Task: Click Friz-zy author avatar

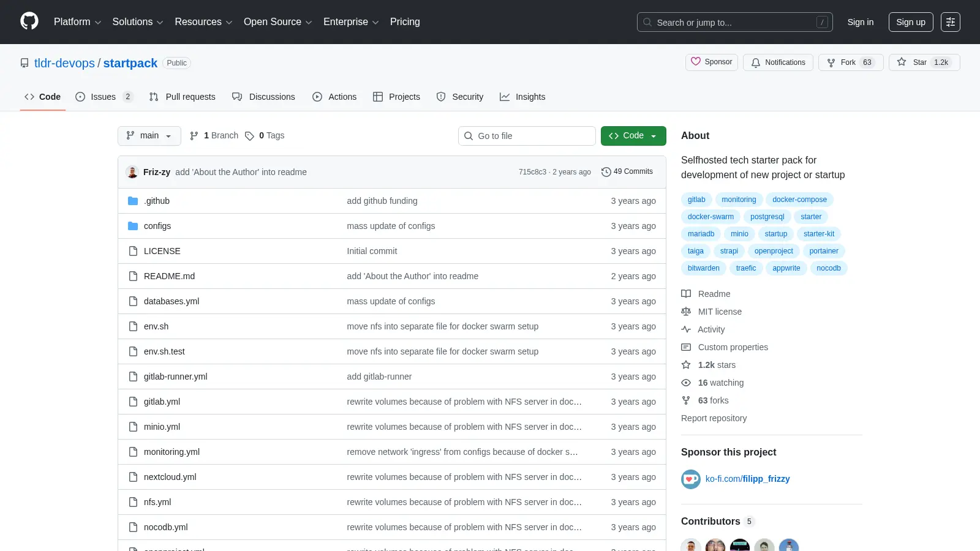Action: pyautogui.click(x=132, y=172)
